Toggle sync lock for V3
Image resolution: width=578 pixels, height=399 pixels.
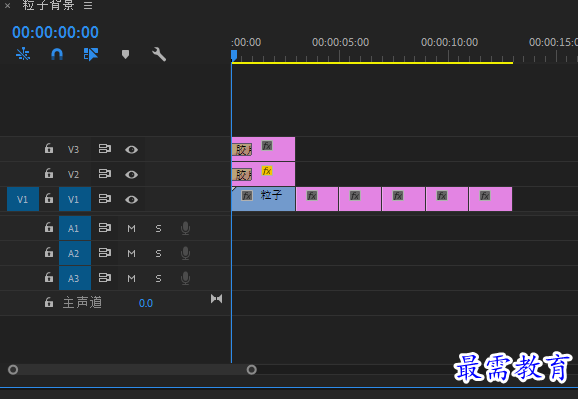point(105,149)
